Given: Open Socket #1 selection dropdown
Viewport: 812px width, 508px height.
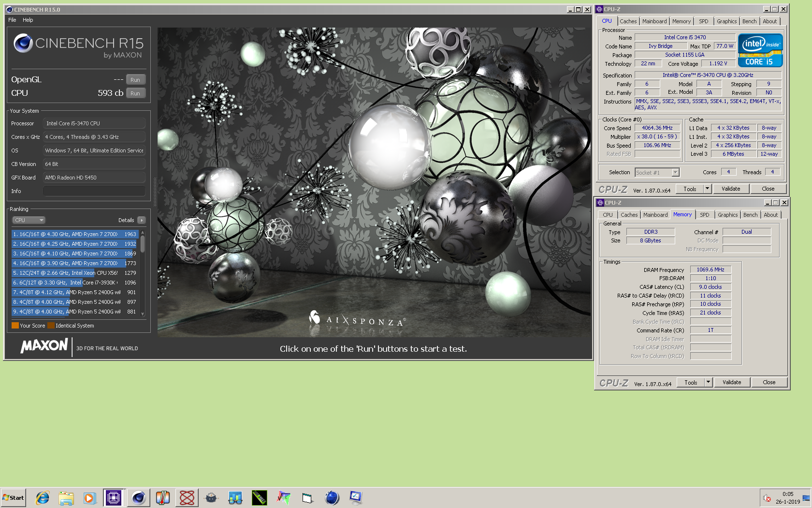Looking at the screenshot, I should 657,173.
